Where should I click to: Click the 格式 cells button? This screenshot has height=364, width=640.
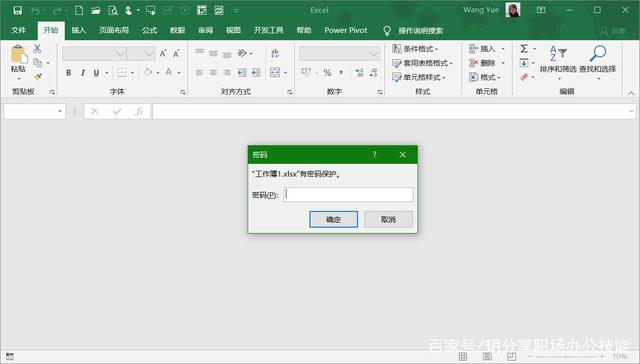[x=485, y=77]
